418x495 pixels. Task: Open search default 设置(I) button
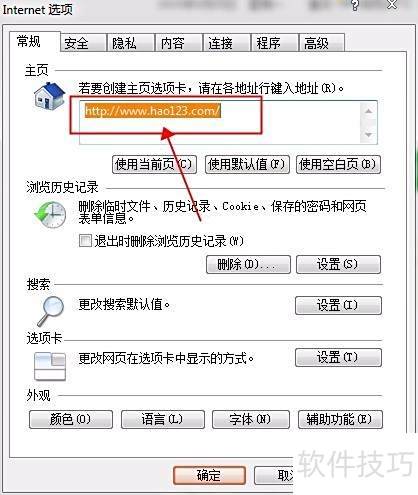[x=338, y=305]
